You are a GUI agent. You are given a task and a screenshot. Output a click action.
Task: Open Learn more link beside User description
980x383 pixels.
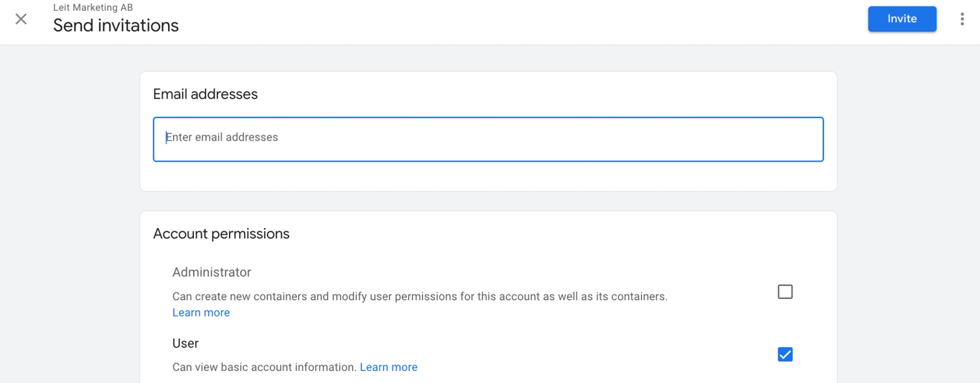coord(388,367)
